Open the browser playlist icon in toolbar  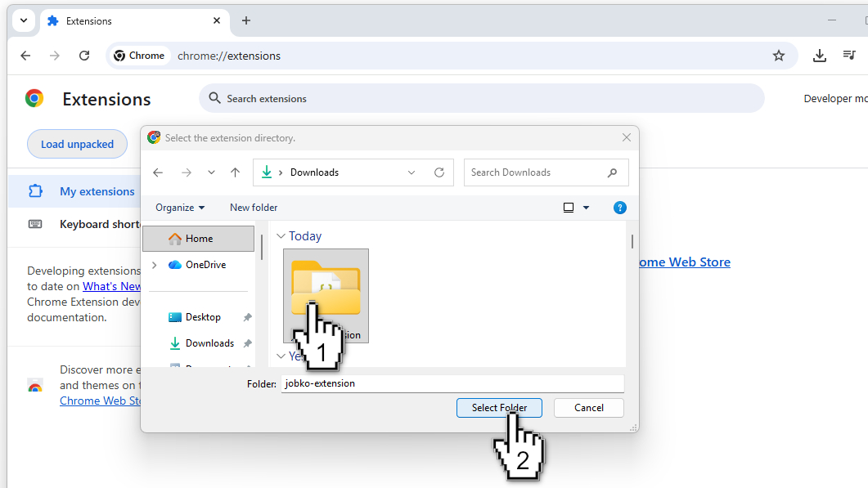tap(850, 55)
